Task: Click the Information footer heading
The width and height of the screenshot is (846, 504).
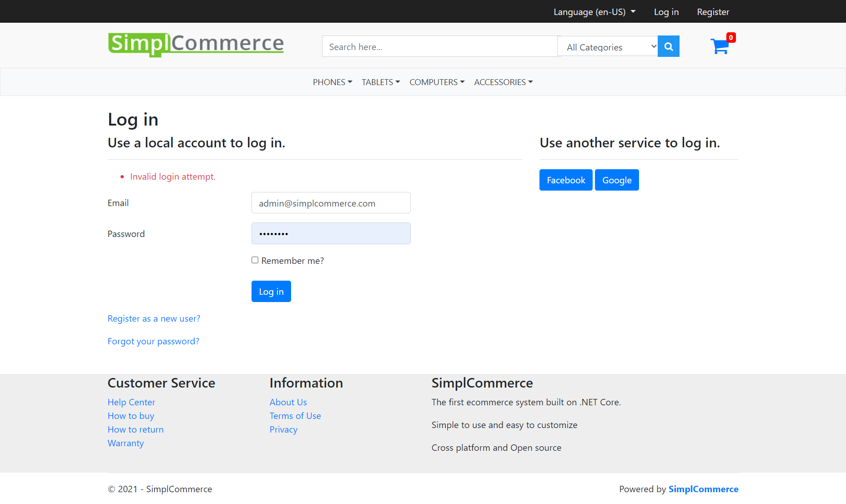Action: pyautogui.click(x=306, y=383)
